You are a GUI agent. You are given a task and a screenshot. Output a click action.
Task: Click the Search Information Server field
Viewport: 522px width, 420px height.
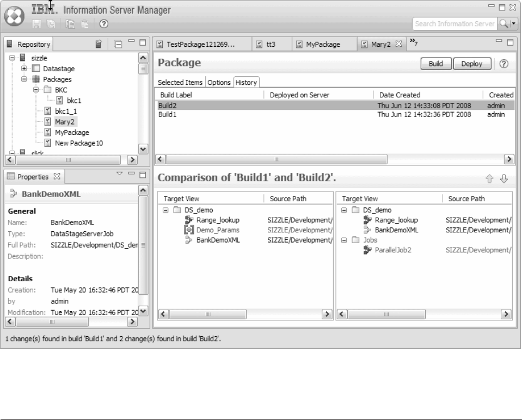(455, 23)
